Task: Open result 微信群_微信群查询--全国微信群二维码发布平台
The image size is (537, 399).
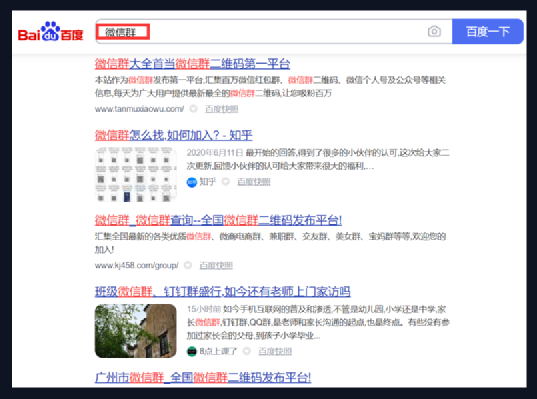Action: click(218, 220)
